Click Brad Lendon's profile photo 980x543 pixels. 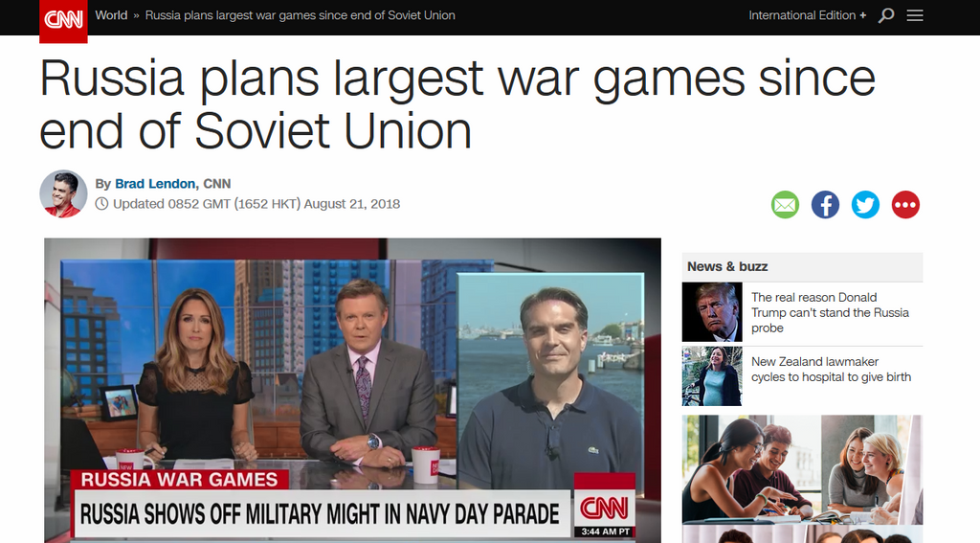coord(63,193)
